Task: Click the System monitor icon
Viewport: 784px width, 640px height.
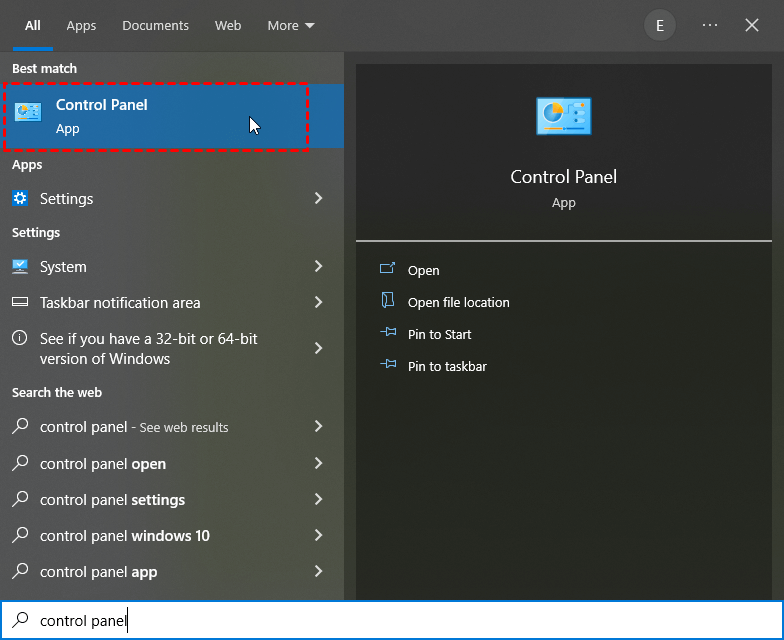Action: coord(20,267)
